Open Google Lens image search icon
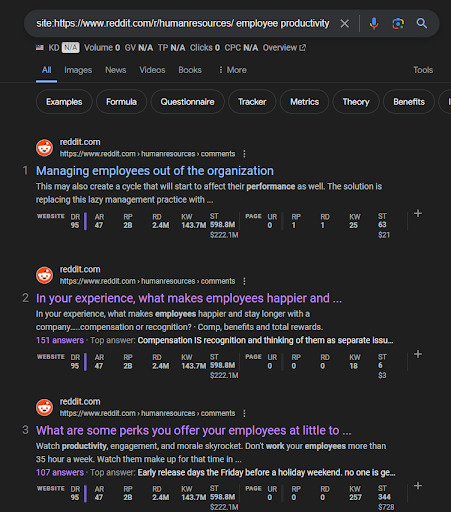The width and height of the screenshot is (451, 512). click(x=398, y=24)
